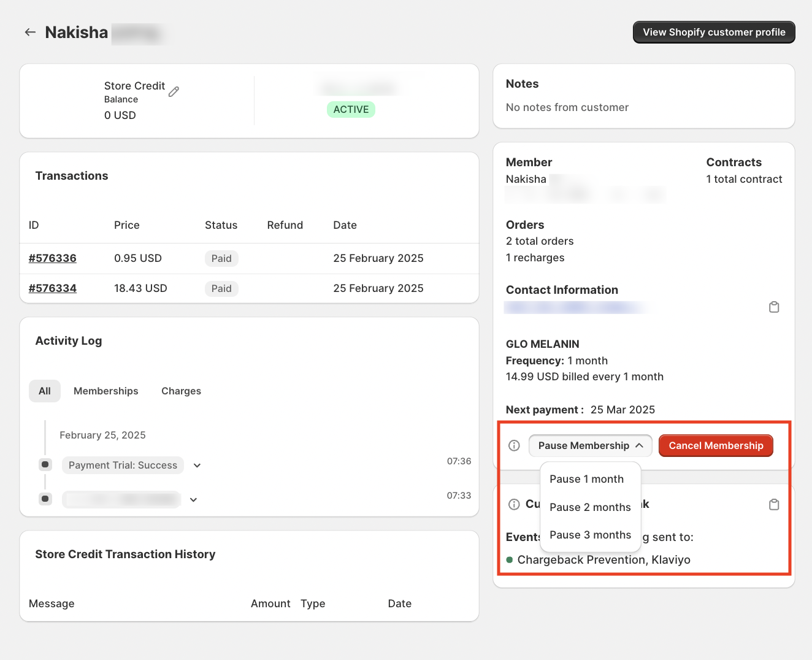Click the 07:33 activity entry timeline bullet
This screenshot has width=812, height=660.
(x=45, y=499)
